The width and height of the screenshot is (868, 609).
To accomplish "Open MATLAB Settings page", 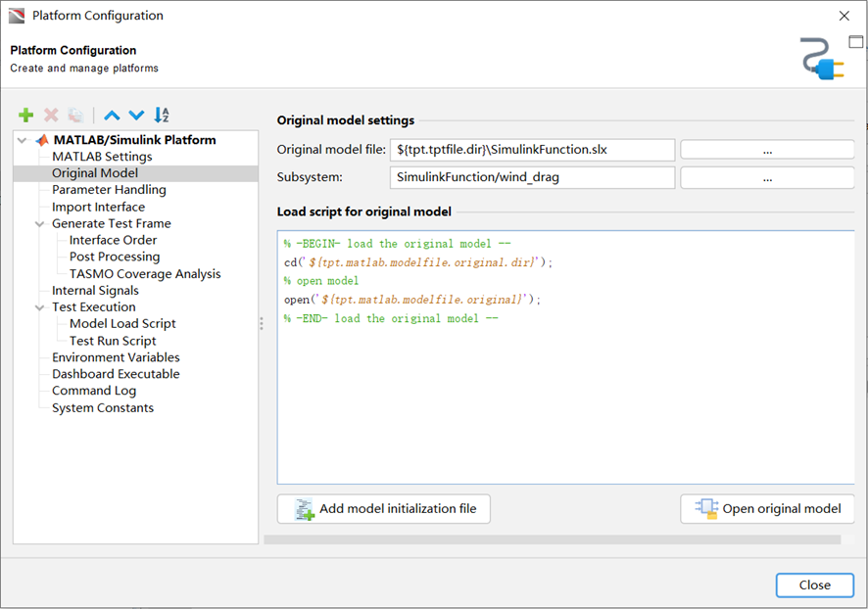I will (x=102, y=157).
